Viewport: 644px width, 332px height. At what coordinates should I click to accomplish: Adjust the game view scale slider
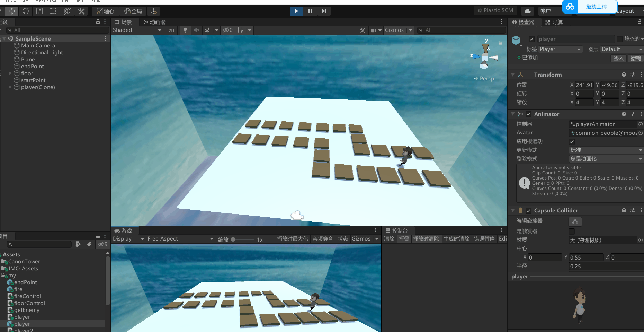tap(242, 239)
